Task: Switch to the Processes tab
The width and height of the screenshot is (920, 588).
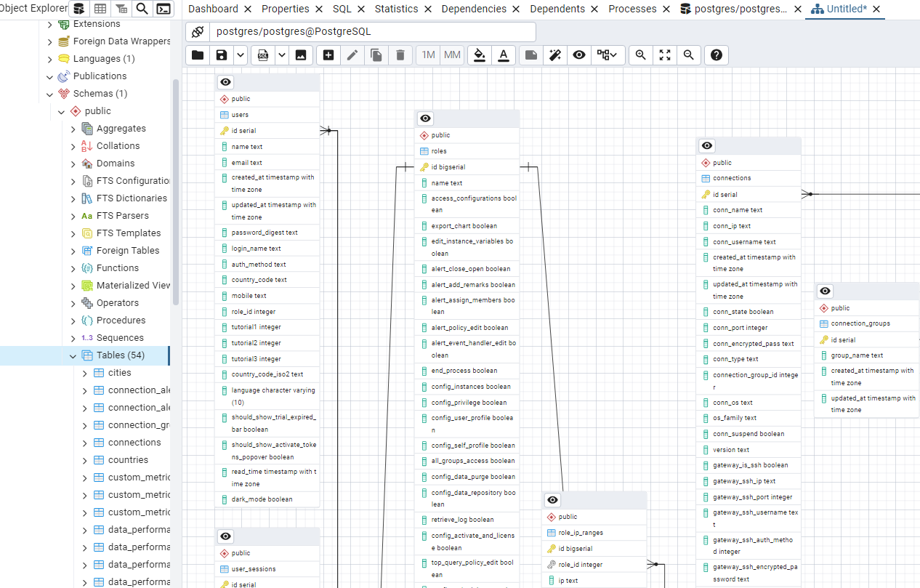Action: [632, 9]
